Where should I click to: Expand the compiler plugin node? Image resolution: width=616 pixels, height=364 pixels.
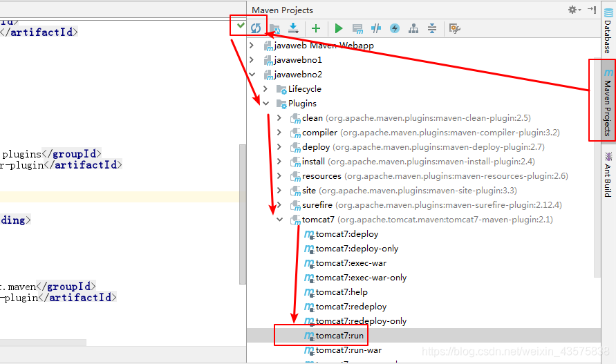[x=279, y=133]
